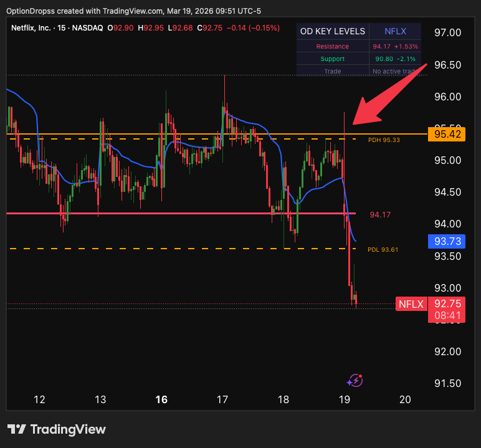Click the support value 90.80 -2.1%

click(395, 59)
